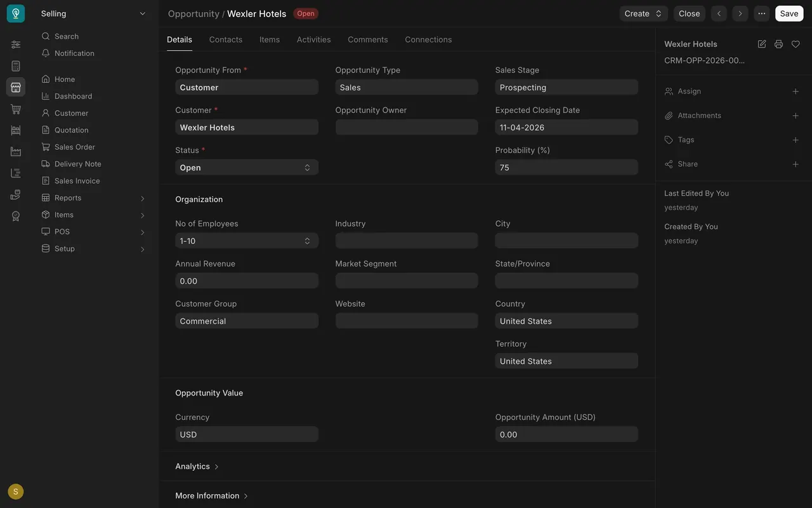Add an attachment with Attachments plus icon

pos(796,116)
